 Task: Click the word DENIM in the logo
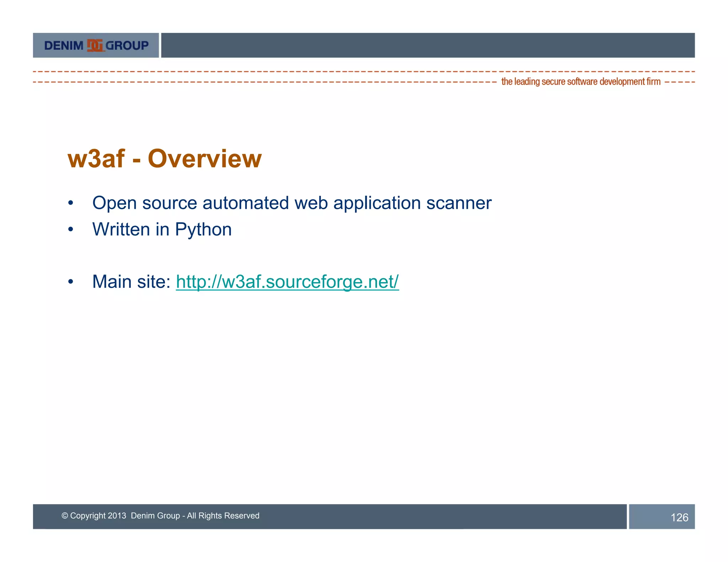coord(64,46)
